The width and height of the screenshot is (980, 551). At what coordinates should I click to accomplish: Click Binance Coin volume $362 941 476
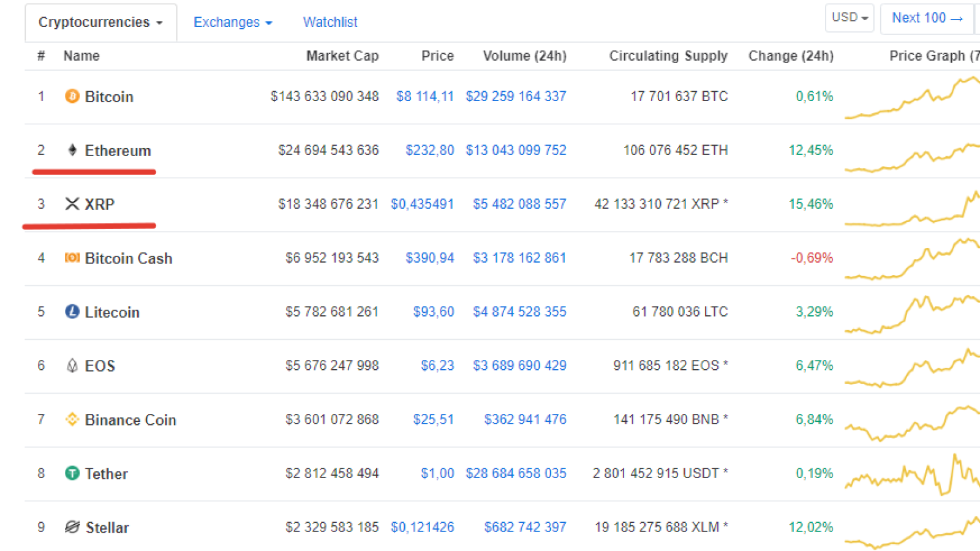click(526, 419)
